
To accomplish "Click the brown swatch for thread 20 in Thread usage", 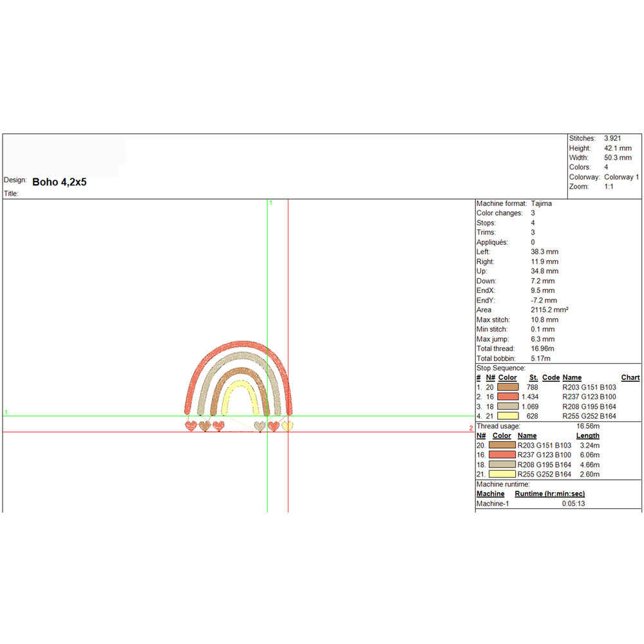I will coord(502,445).
